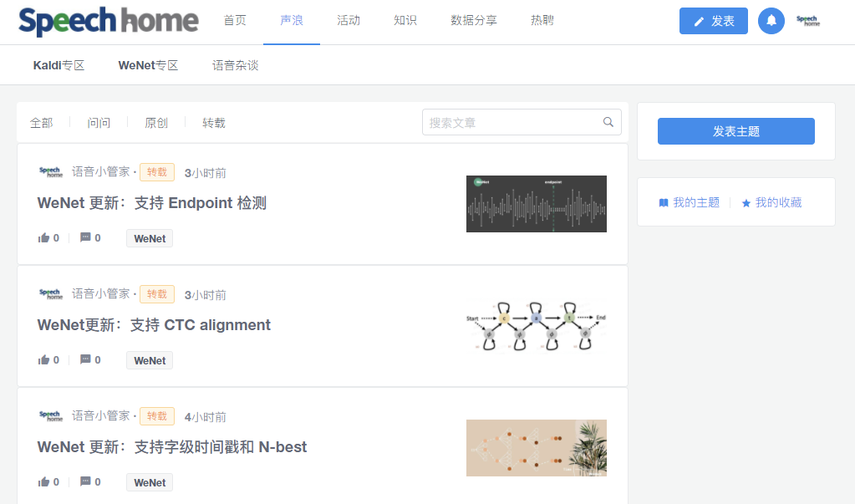Click the 发表 button in header
This screenshot has width=855, height=504.
coord(713,21)
